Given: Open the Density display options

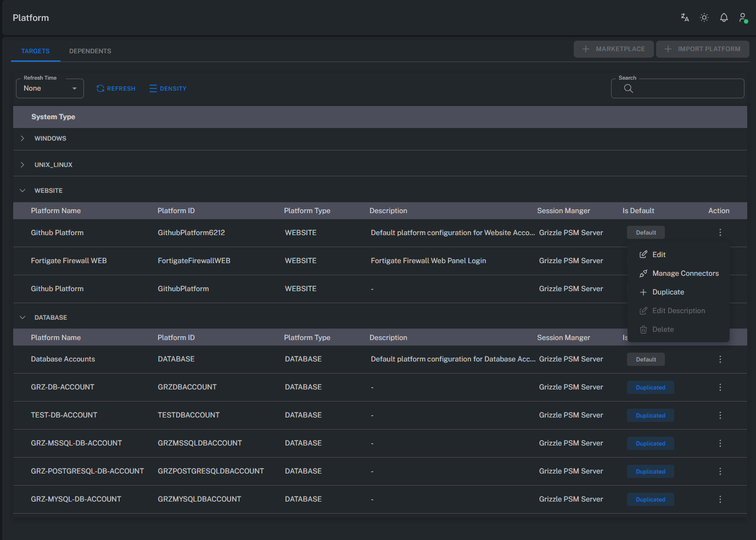Looking at the screenshot, I should (167, 88).
